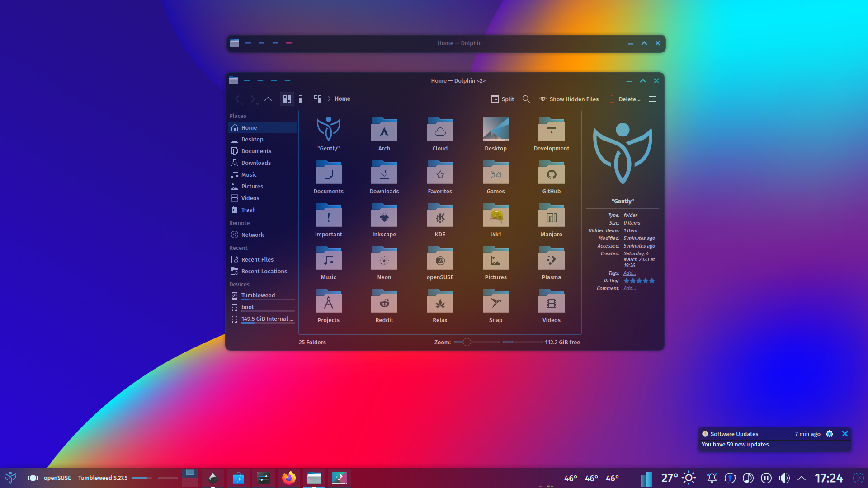This screenshot has height=488, width=868.
Task: Expand the system tray arrow
Action: click(x=801, y=478)
